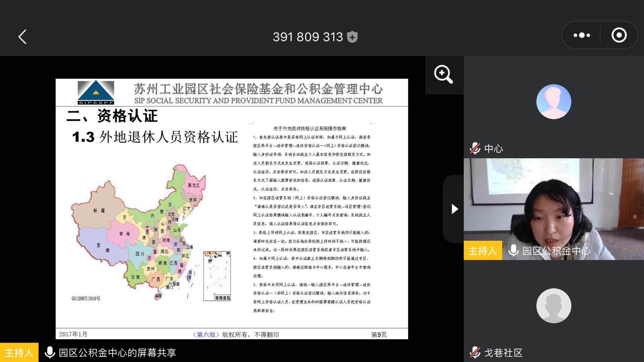Open the 中心 participant avatar
Screen dimensions: 644x362
[x=553, y=102]
